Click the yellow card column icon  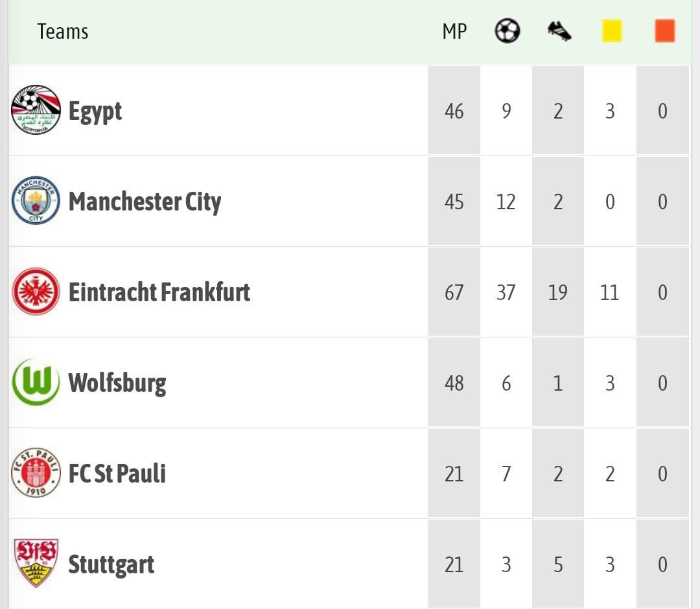click(x=611, y=30)
